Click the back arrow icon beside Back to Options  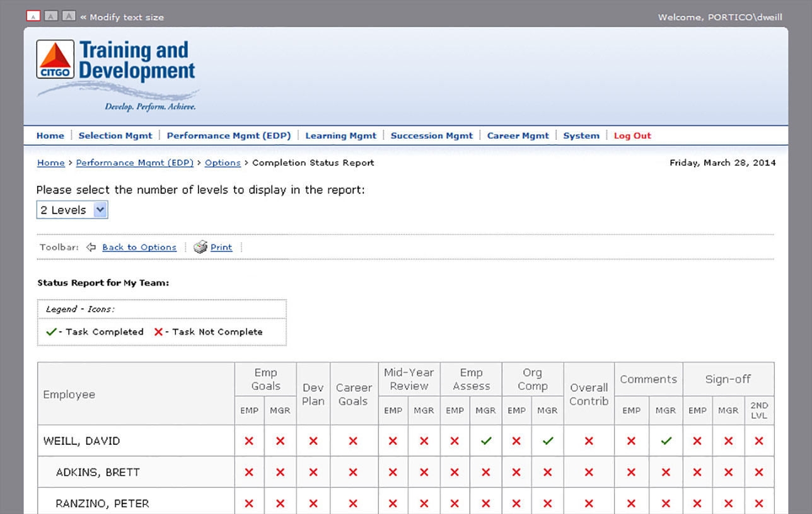[91, 247]
